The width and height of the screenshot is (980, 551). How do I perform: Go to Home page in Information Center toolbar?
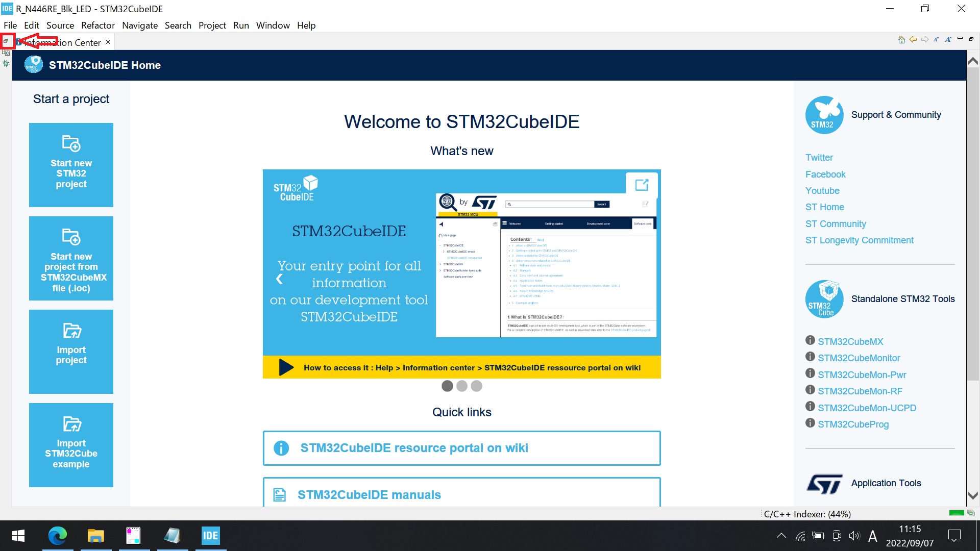(x=901, y=40)
